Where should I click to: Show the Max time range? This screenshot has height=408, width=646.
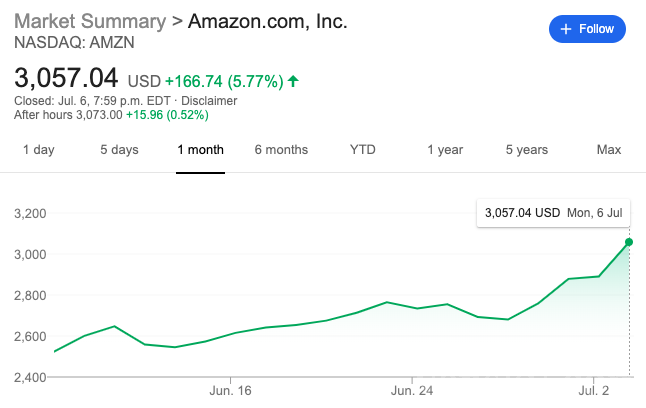click(609, 150)
